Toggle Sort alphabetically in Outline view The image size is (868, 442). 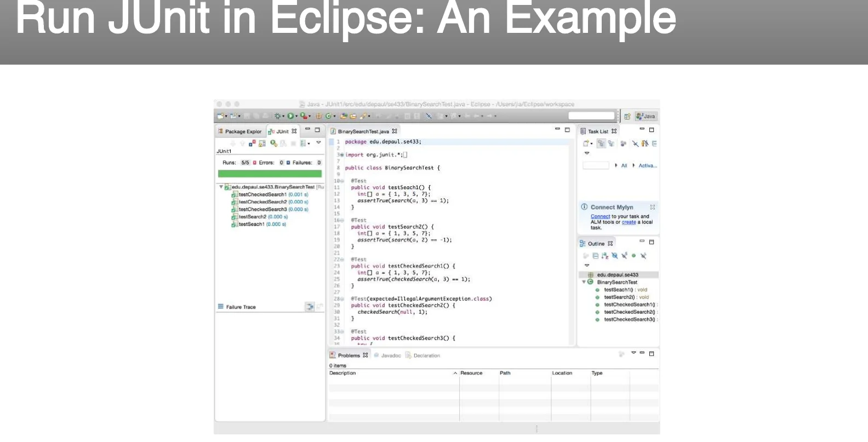click(605, 256)
